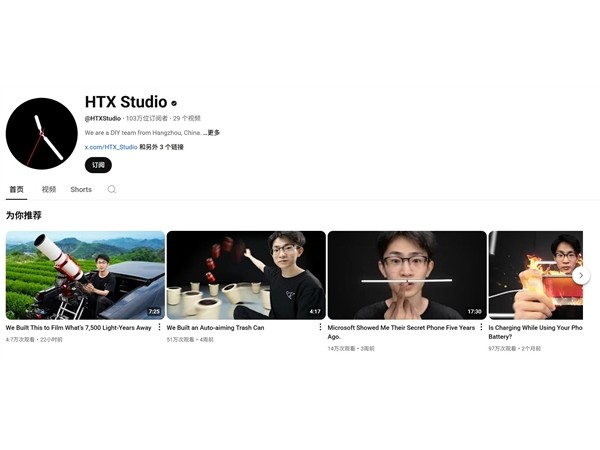Screen dimensions: 600x450
Task: Show next recommended videos with arrow
Action: (x=581, y=276)
